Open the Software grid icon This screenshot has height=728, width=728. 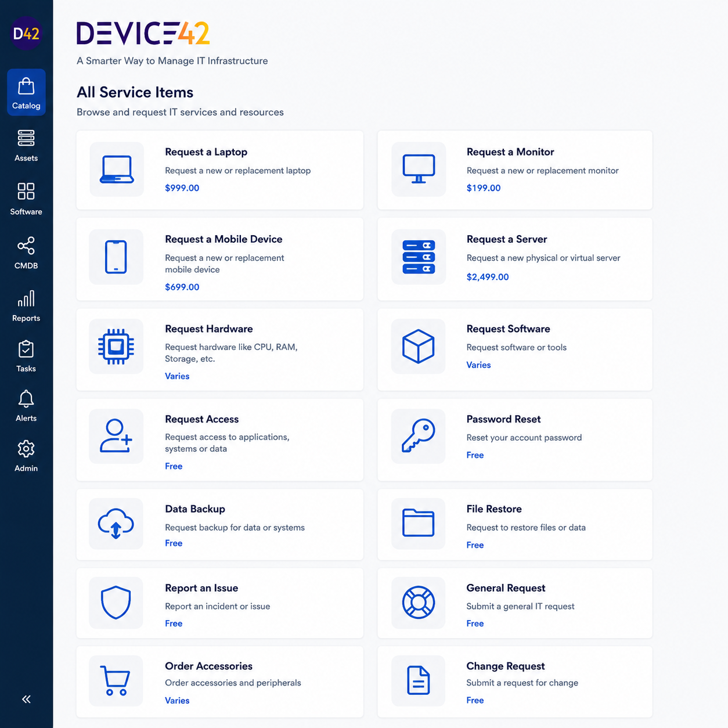click(x=26, y=191)
